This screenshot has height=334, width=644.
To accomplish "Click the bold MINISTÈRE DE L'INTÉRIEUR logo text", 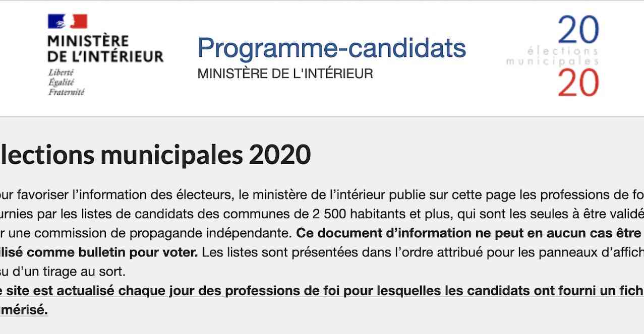I will [105, 48].
